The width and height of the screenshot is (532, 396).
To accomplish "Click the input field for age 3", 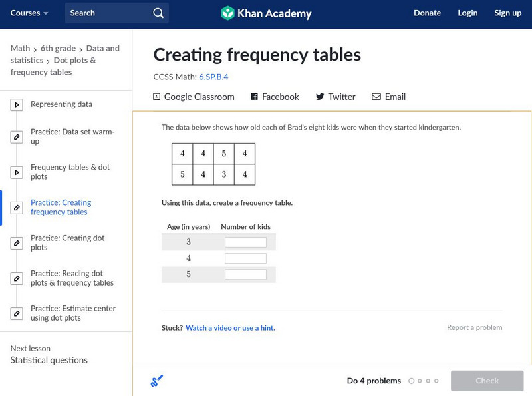I will click(245, 242).
